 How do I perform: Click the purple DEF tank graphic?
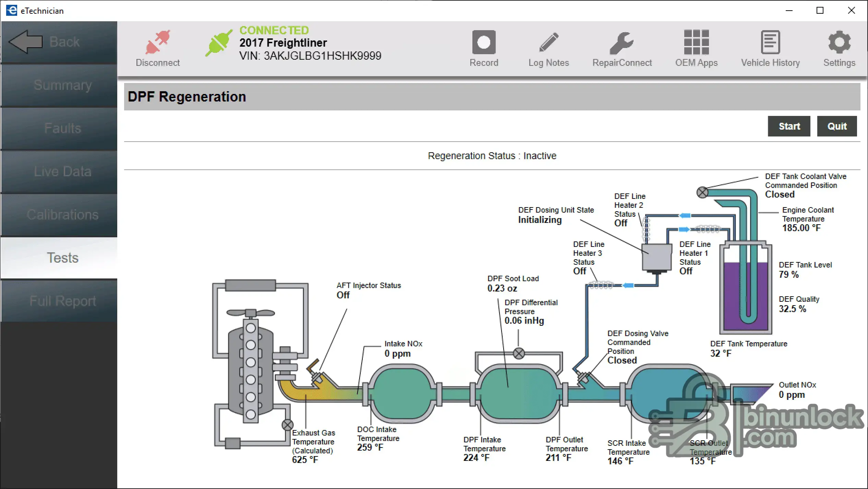[746, 288]
